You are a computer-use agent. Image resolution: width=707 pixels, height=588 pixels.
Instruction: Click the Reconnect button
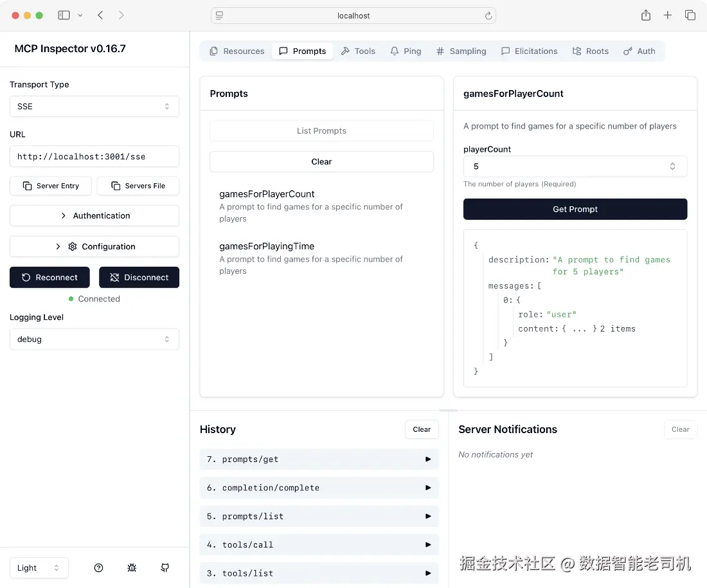pos(49,278)
